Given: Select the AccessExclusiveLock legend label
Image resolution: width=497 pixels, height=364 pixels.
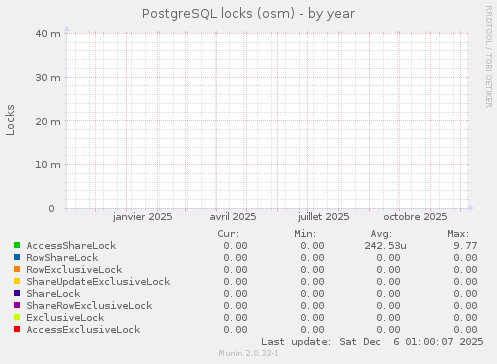Looking at the screenshot, I should click(x=83, y=330).
